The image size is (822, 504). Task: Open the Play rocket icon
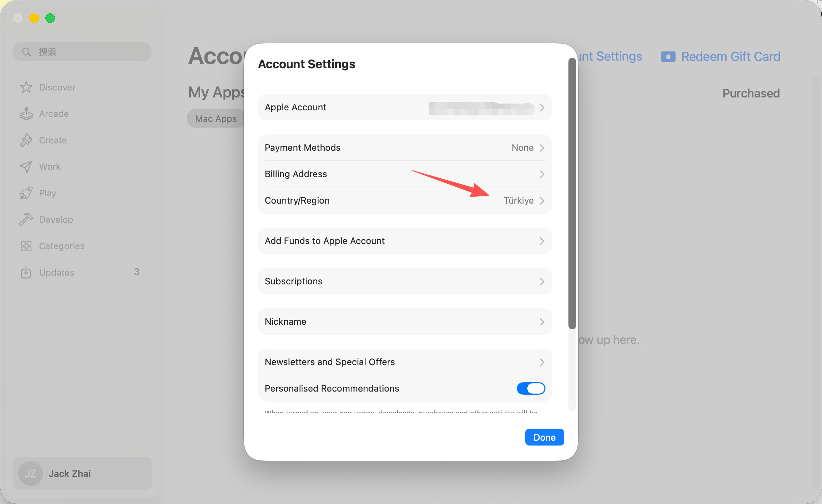26,193
